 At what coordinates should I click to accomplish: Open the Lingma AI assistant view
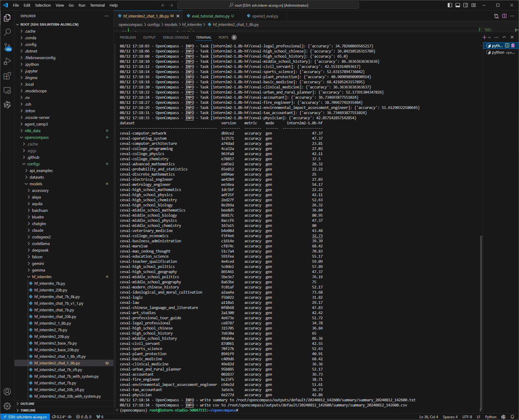(7, 105)
